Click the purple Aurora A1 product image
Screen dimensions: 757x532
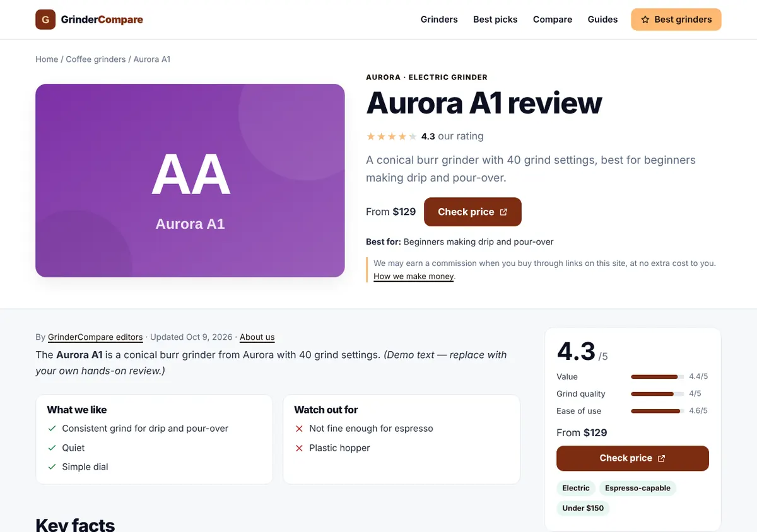click(190, 180)
